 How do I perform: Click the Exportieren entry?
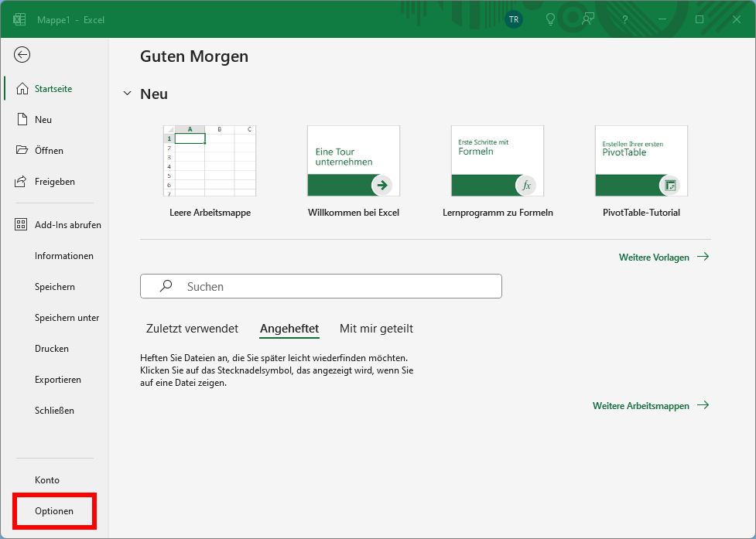click(57, 379)
